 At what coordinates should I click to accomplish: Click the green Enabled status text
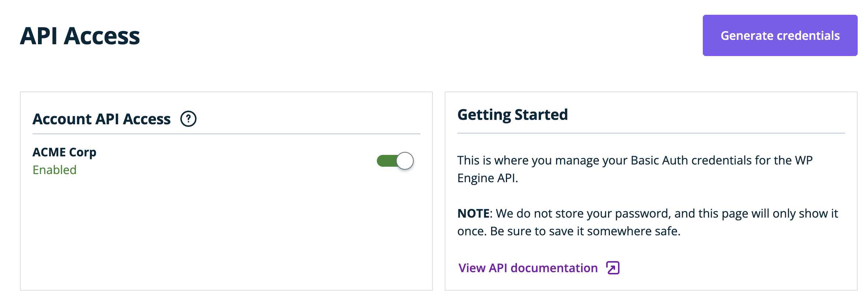point(55,170)
